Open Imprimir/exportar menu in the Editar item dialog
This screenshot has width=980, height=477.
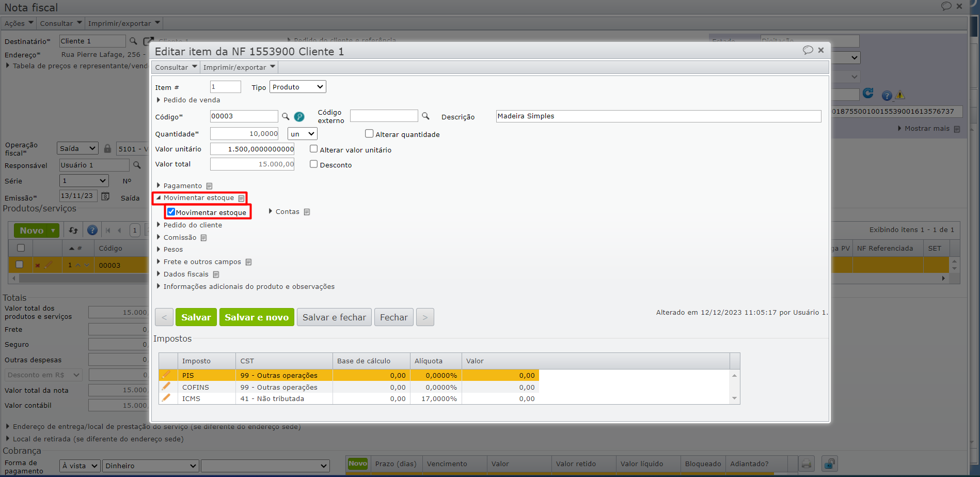(x=239, y=67)
